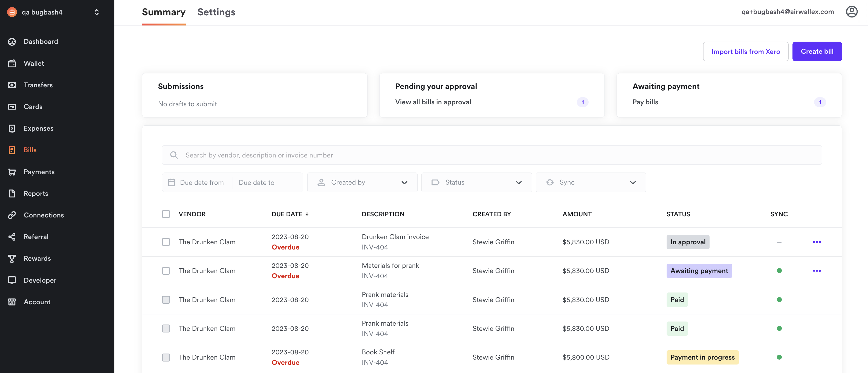Tick the Book Shelf bill checkbox
This screenshot has width=868, height=373.
(166, 357)
